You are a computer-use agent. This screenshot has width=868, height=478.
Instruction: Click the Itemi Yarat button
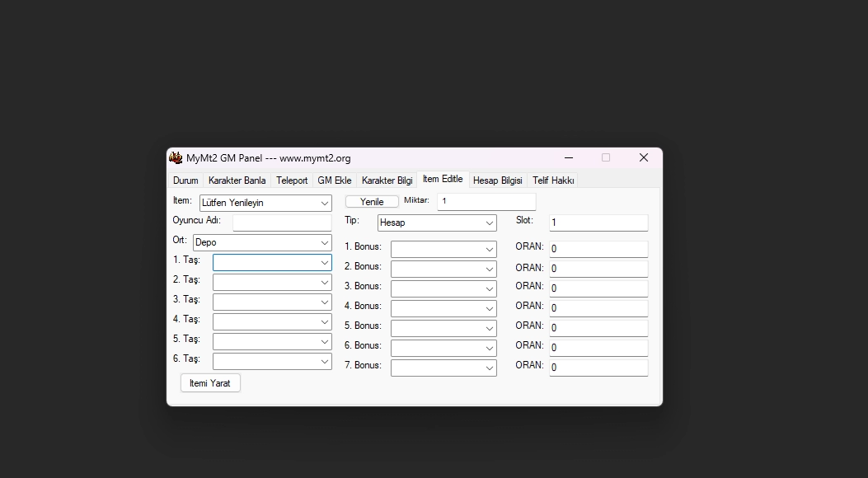210,383
